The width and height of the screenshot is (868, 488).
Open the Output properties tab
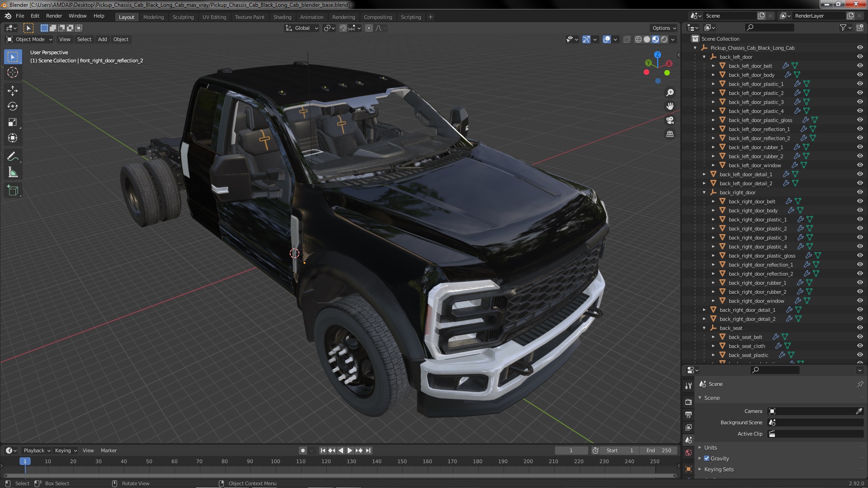click(689, 414)
